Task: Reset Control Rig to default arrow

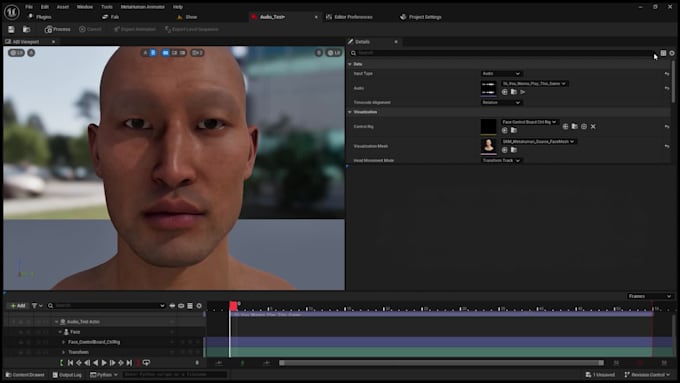Action: point(667,127)
